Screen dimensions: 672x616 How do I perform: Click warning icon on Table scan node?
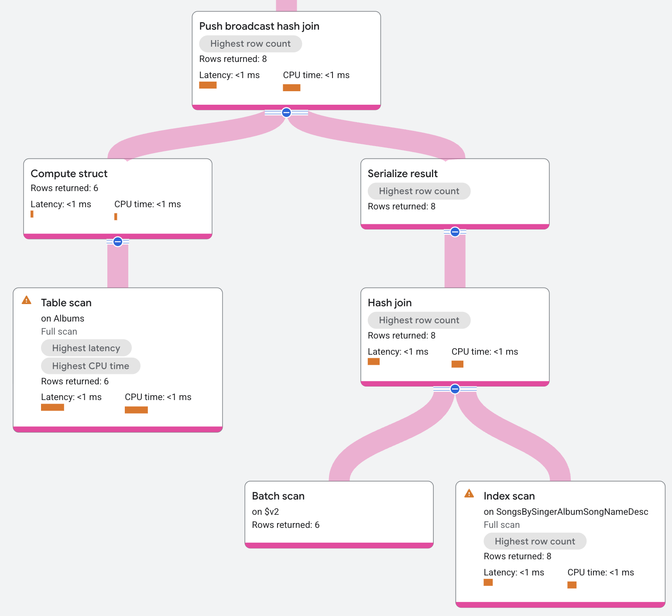tap(27, 300)
